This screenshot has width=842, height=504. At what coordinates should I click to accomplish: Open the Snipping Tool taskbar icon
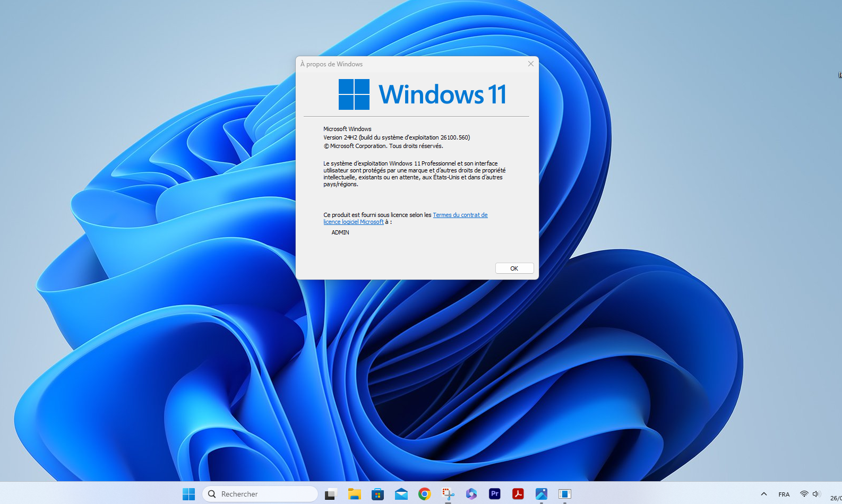[448, 494]
